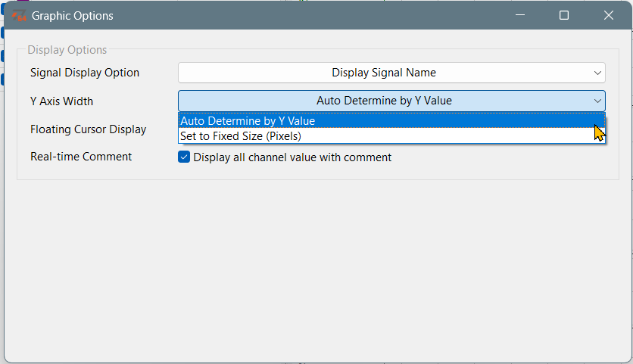Select Set to Fixed Size (Pixels) option
The height and width of the screenshot is (364, 633).
click(x=391, y=136)
